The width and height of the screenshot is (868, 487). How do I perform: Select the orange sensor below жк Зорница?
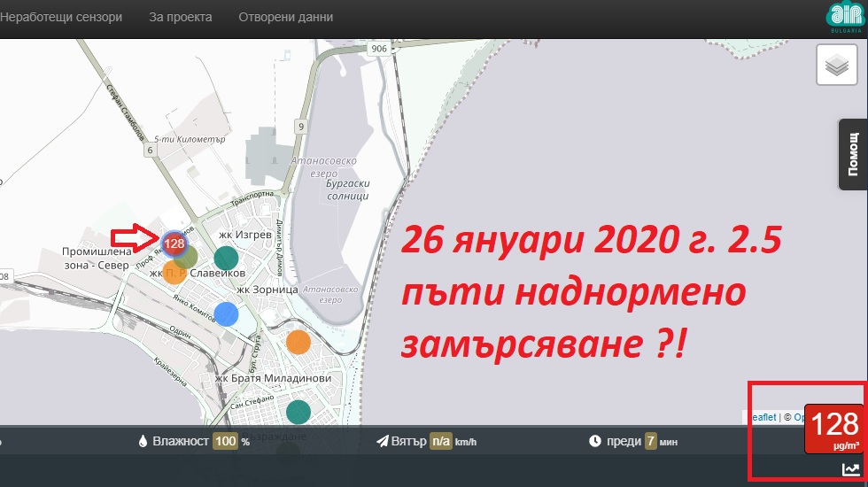(x=298, y=342)
